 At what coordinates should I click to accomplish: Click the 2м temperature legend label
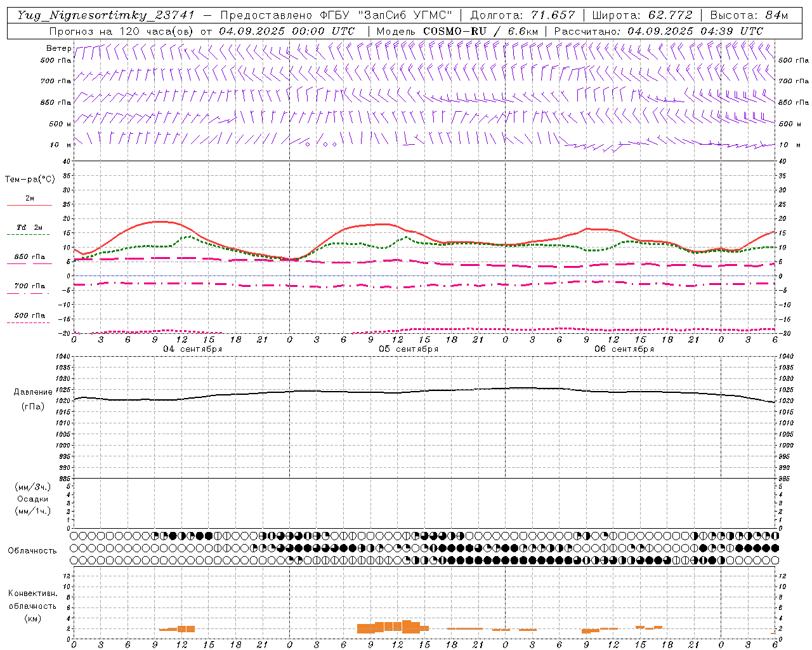tap(30, 198)
